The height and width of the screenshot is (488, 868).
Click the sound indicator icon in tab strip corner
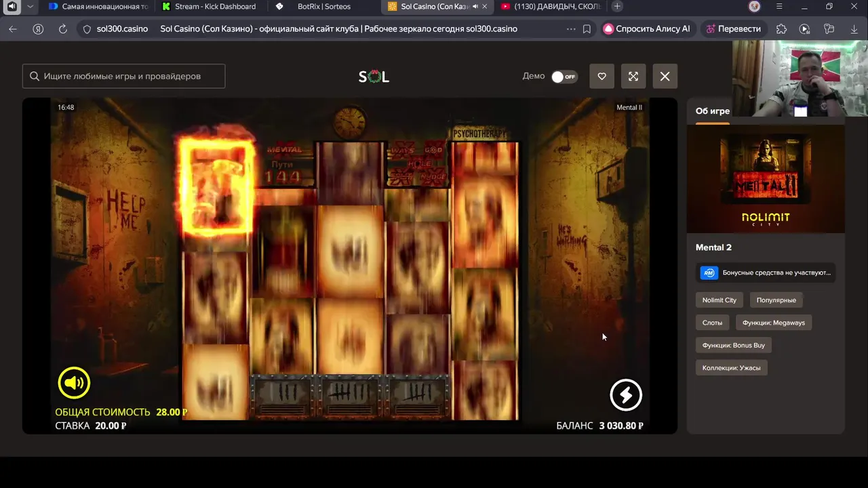pyautogui.click(x=12, y=6)
